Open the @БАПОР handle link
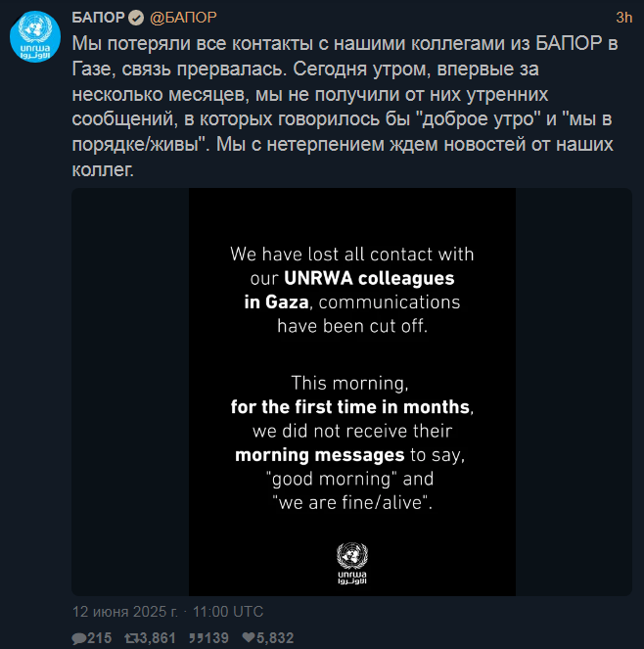The width and height of the screenshot is (644, 649). point(183,18)
